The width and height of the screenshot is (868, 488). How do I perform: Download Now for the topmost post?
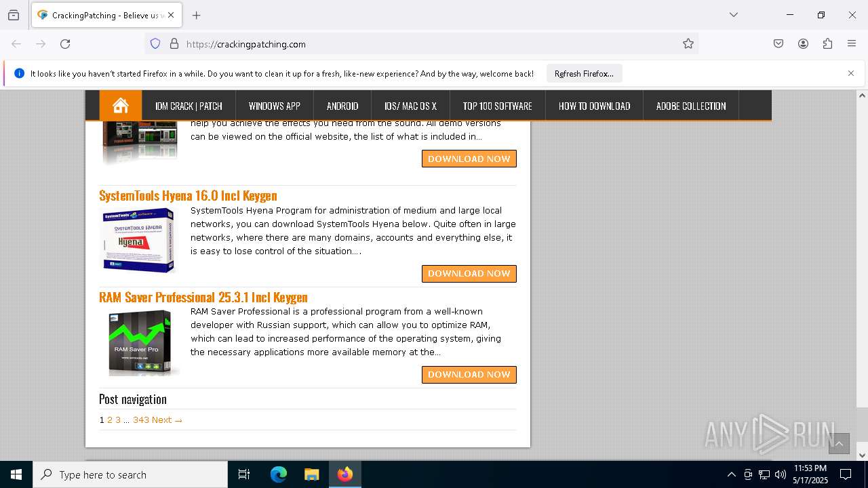pos(469,159)
